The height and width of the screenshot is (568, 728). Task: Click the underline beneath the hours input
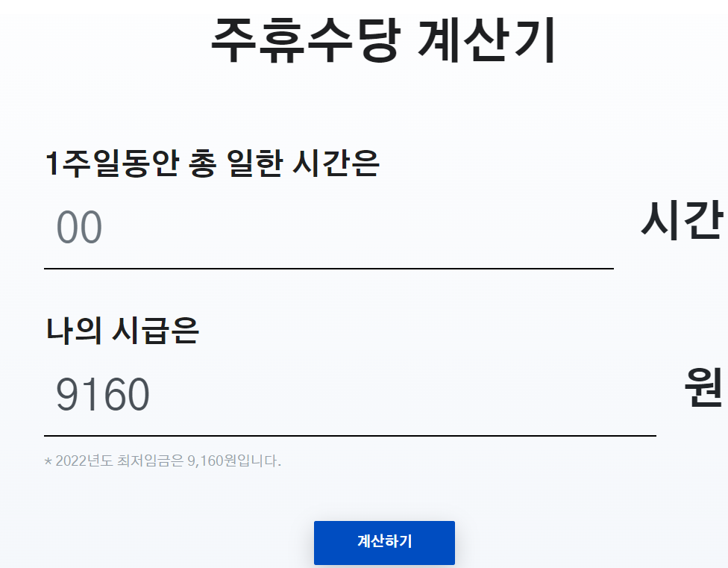pos(328,263)
